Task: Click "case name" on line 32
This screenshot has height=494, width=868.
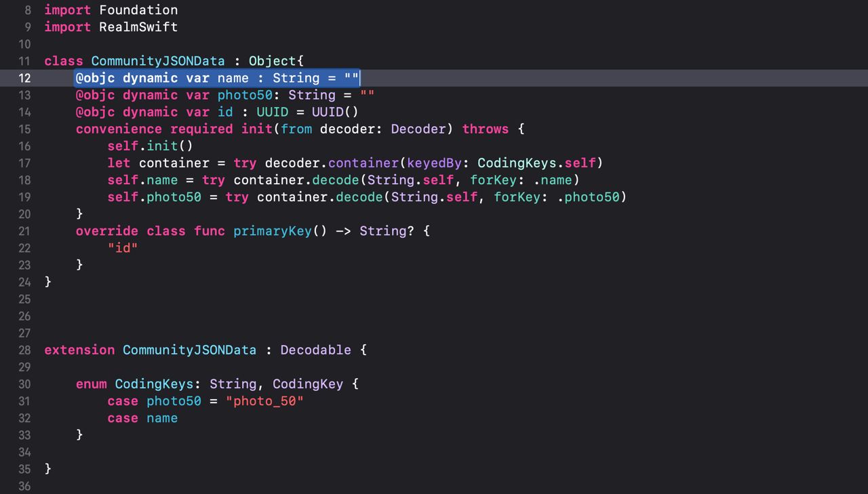Action: (x=142, y=418)
